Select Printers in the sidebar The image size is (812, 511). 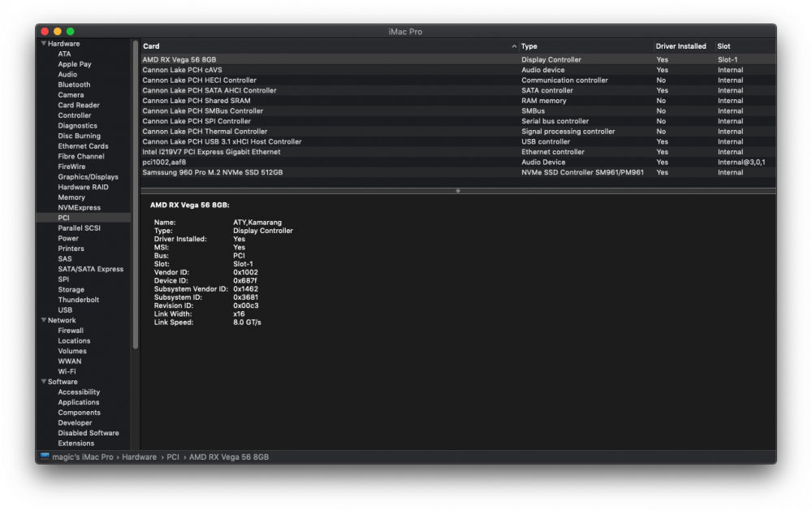click(71, 249)
